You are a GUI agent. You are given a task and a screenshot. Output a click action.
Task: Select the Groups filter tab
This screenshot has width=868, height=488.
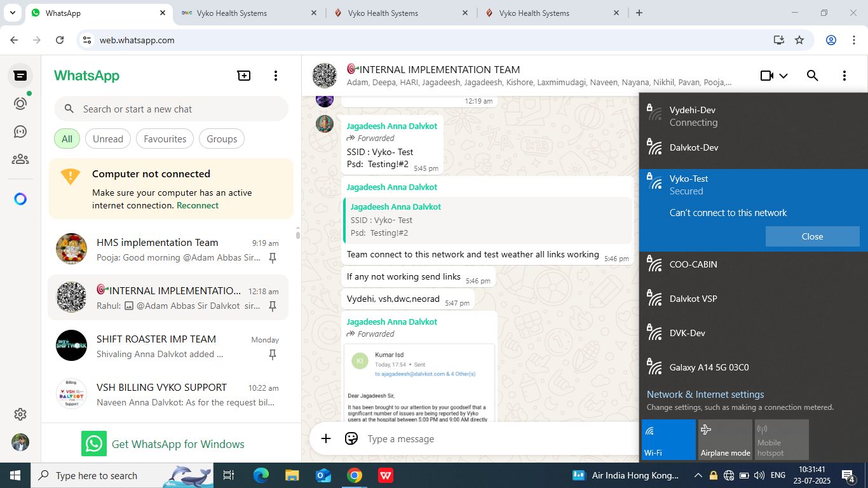[x=222, y=139]
